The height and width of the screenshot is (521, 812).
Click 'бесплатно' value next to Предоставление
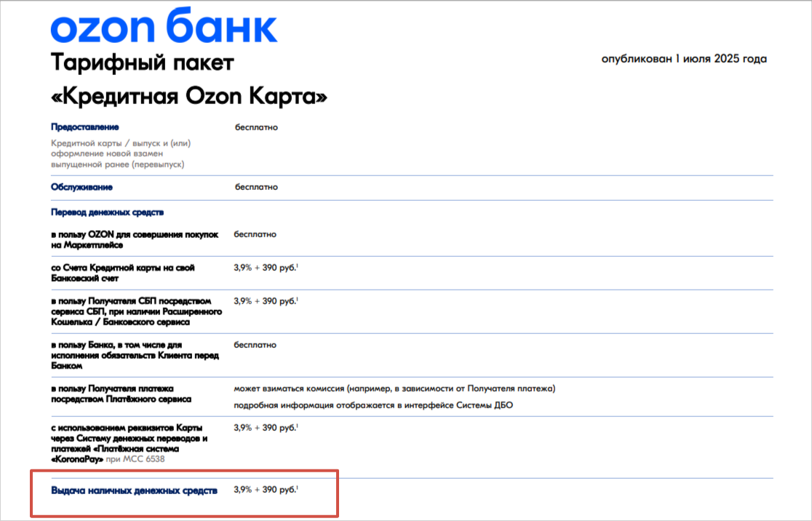click(x=256, y=127)
